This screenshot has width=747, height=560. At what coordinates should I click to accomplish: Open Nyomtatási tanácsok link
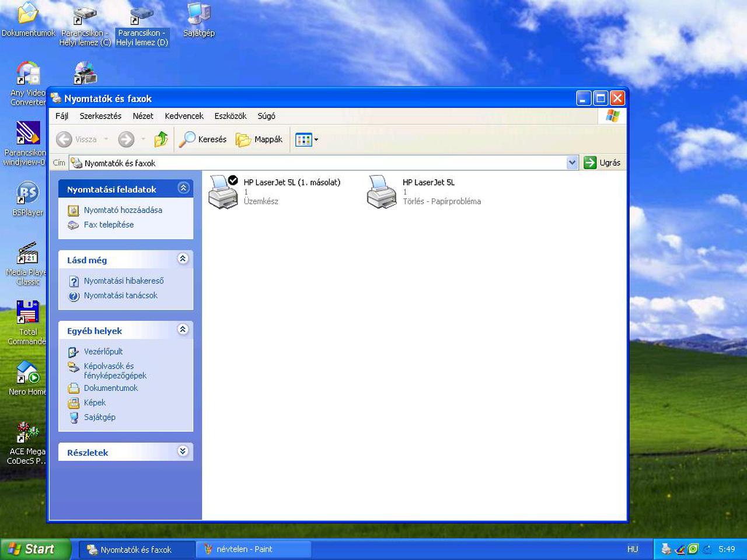tap(121, 295)
